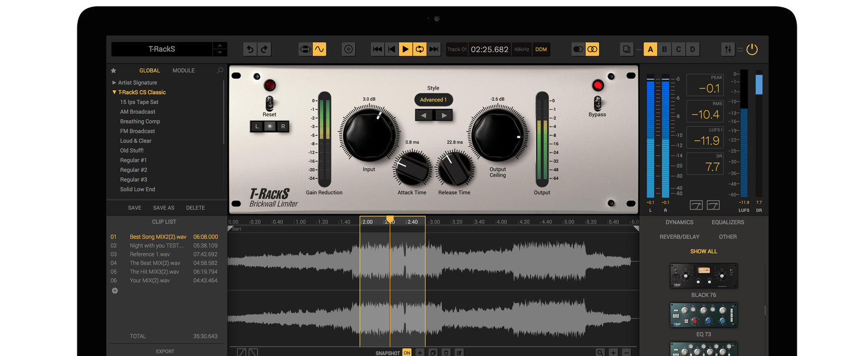This screenshot has height=356, width=868.
Task: Search presets with magnifier icon
Action: tap(220, 70)
